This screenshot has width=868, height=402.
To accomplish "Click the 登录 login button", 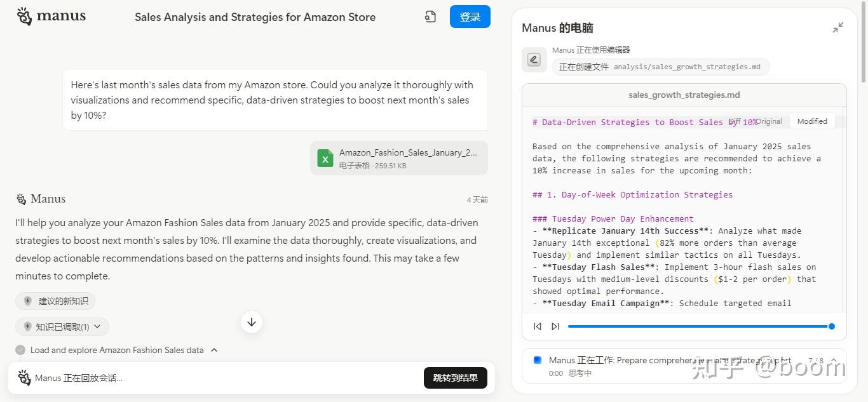I will (470, 17).
